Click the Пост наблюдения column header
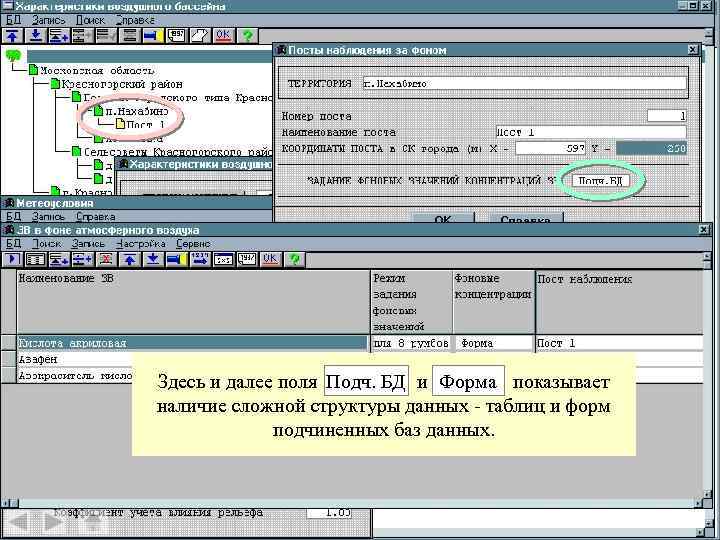The height and width of the screenshot is (540, 720). 619,302
